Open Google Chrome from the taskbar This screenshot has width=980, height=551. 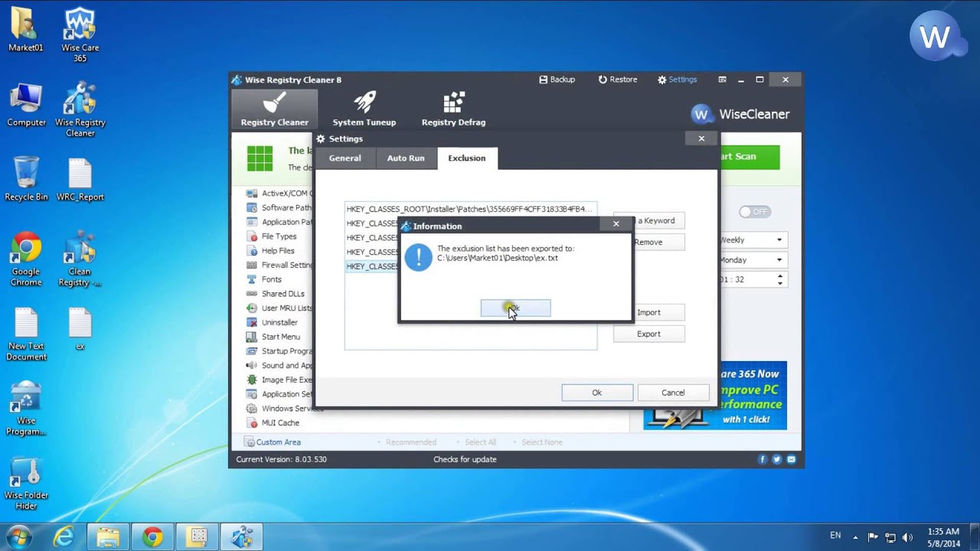coord(152,537)
